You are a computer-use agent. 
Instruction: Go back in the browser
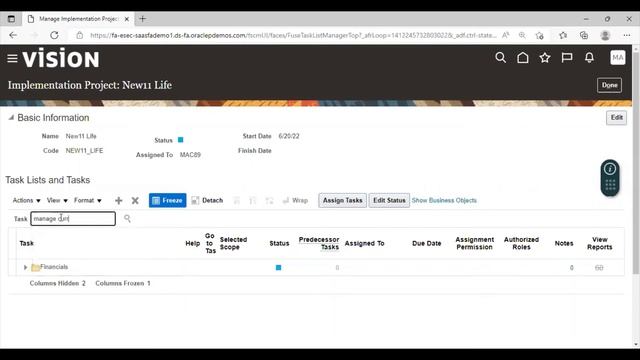point(13,36)
